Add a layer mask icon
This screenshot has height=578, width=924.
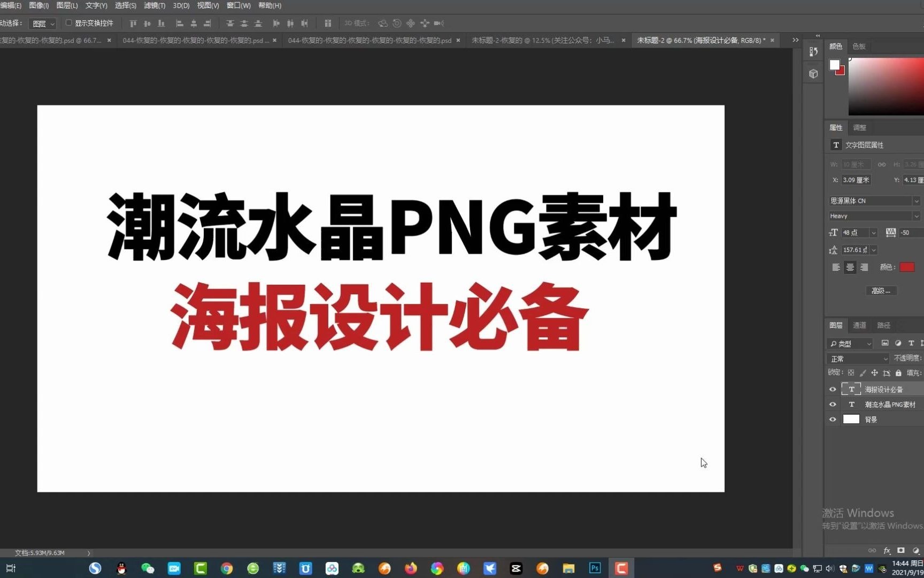click(901, 550)
